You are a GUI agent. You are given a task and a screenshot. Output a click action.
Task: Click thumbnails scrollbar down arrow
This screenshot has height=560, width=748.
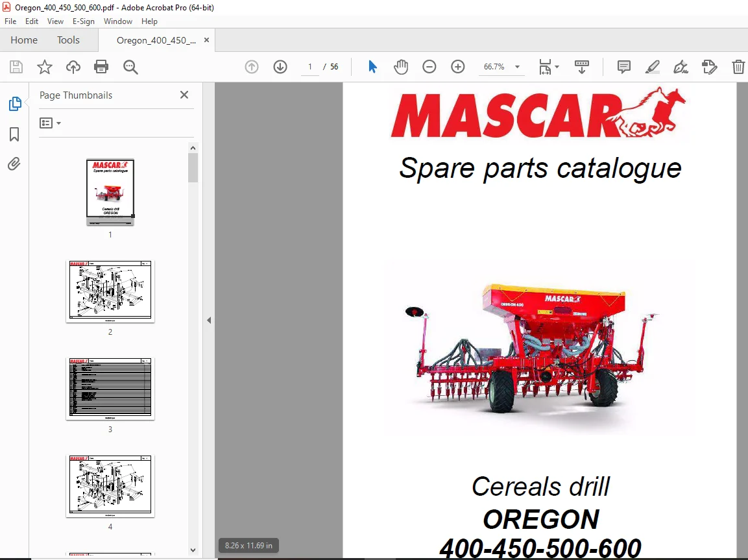193,550
